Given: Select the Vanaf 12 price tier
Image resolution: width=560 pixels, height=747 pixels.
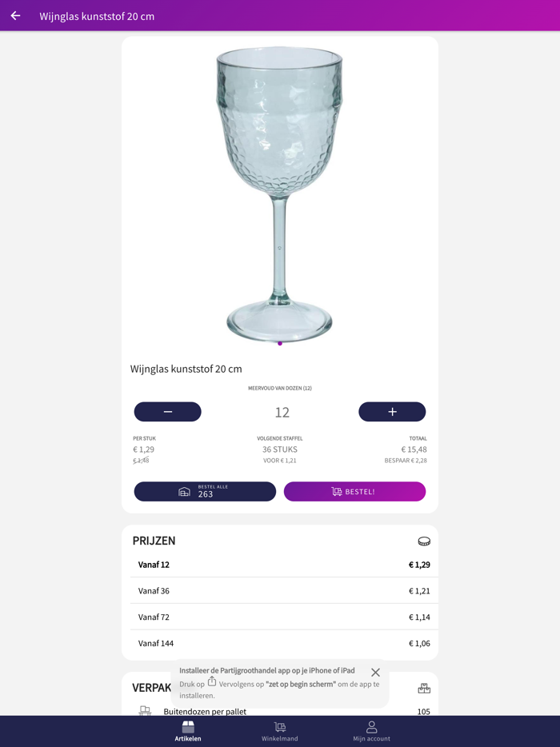Looking at the screenshot, I should point(280,565).
